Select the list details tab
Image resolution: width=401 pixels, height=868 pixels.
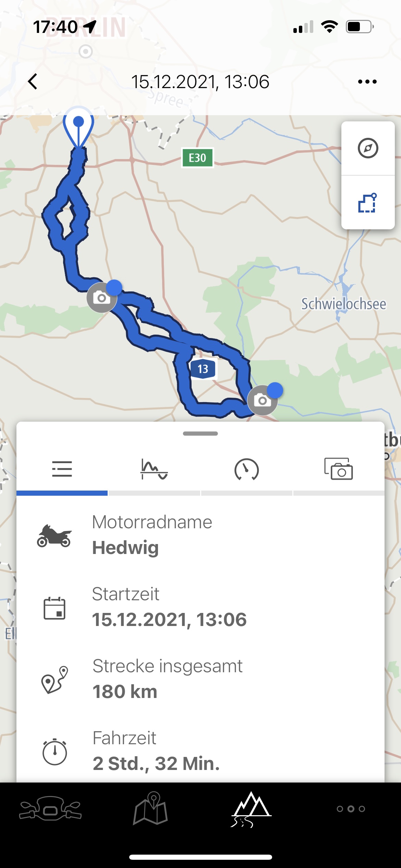point(62,469)
